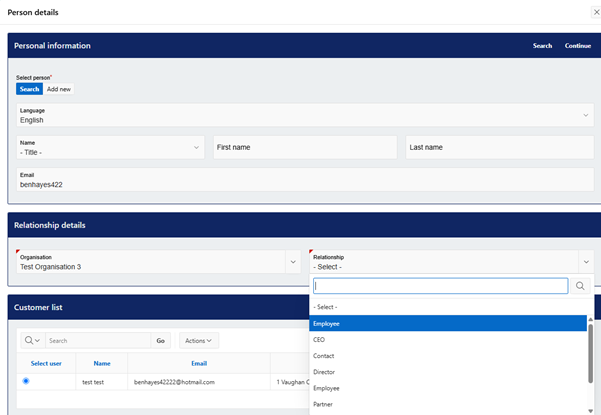This screenshot has width=601, height=415.
Task: Open the Name Title dropdown
Action: tap(110, 147)
